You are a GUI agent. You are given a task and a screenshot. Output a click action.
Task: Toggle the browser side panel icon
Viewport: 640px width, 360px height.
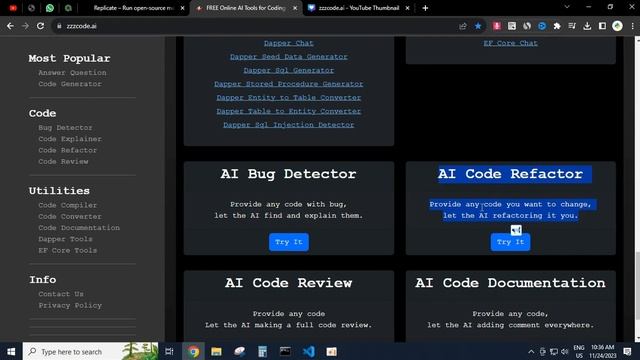tap(602, 26)
